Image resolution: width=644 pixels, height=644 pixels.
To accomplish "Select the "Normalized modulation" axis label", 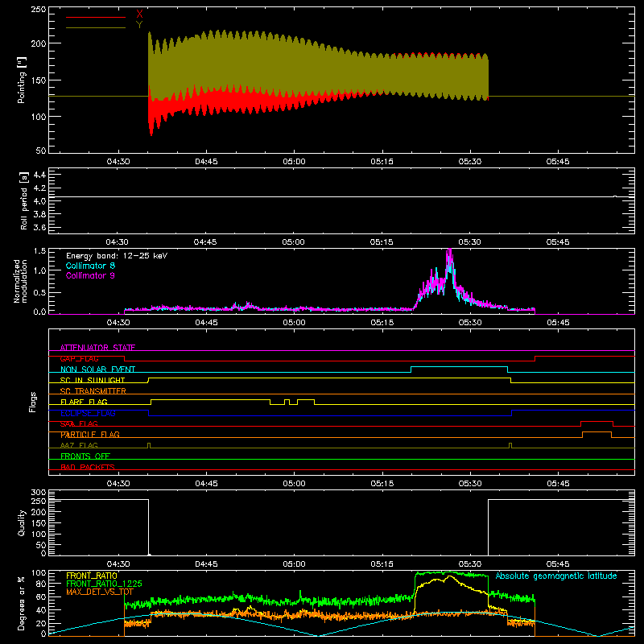I will pyautogui.click(x=20, y=281).
